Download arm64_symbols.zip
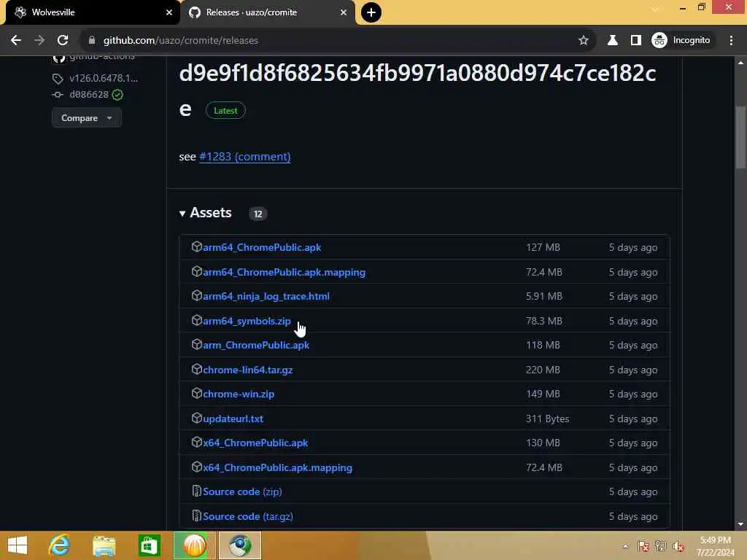Image resolution: width=747 pixels, height=560 pixels. pos(247,321)
